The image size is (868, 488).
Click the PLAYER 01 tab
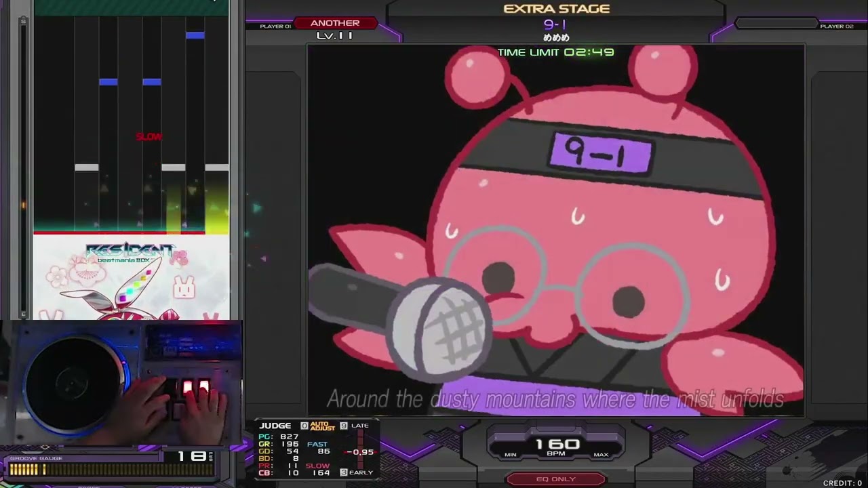tap(275, 26)
